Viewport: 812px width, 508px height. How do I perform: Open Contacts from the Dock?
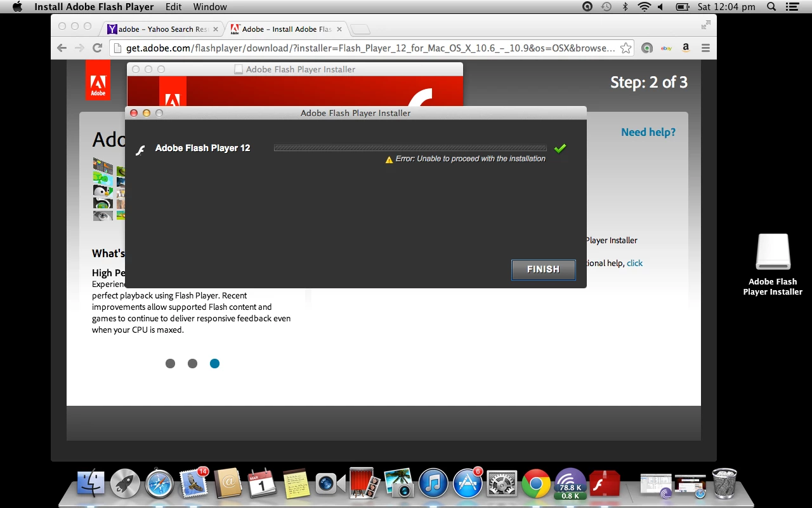tap(228, 485)
